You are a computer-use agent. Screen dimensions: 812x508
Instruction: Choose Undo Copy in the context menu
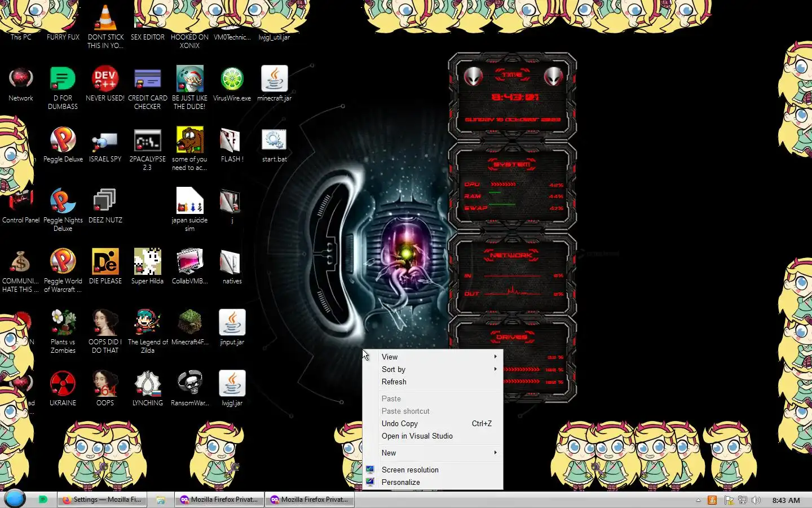tap(433, 423)
